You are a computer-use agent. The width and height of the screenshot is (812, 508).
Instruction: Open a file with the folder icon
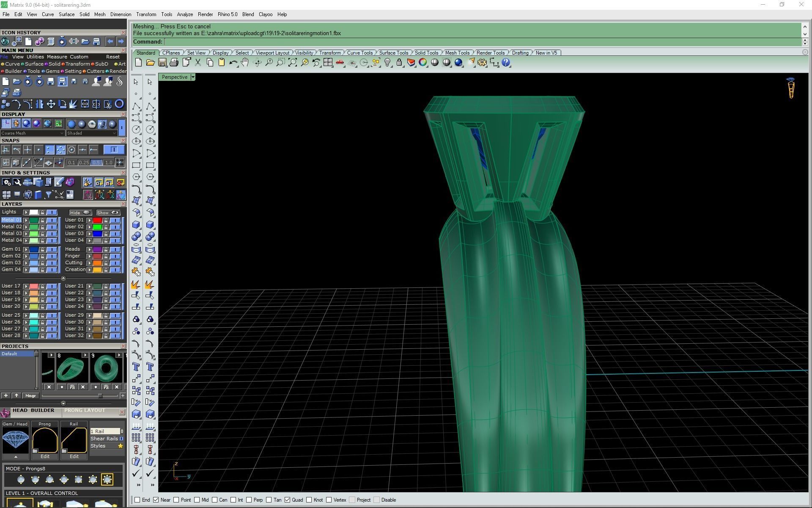pos(150,63)
